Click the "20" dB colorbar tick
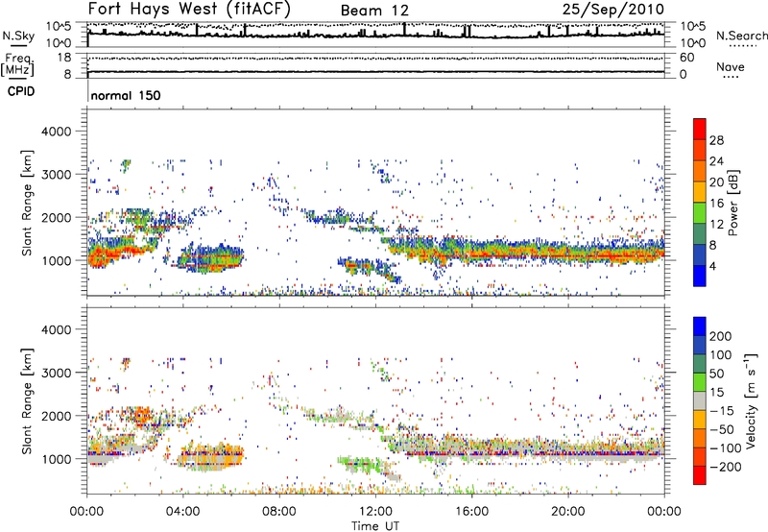The height and width of the screenshot is (532, 768). coord(716,182)
